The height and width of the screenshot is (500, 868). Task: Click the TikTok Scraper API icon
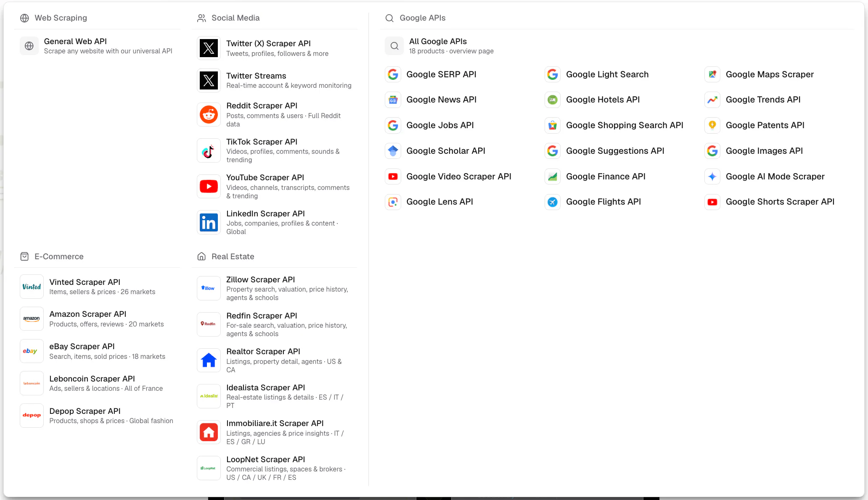click(x=209, y=150)
